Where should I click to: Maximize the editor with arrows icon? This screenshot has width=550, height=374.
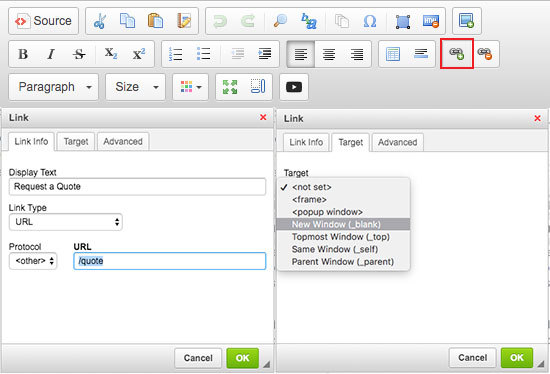pyautogui.click(x=230, y=87)
